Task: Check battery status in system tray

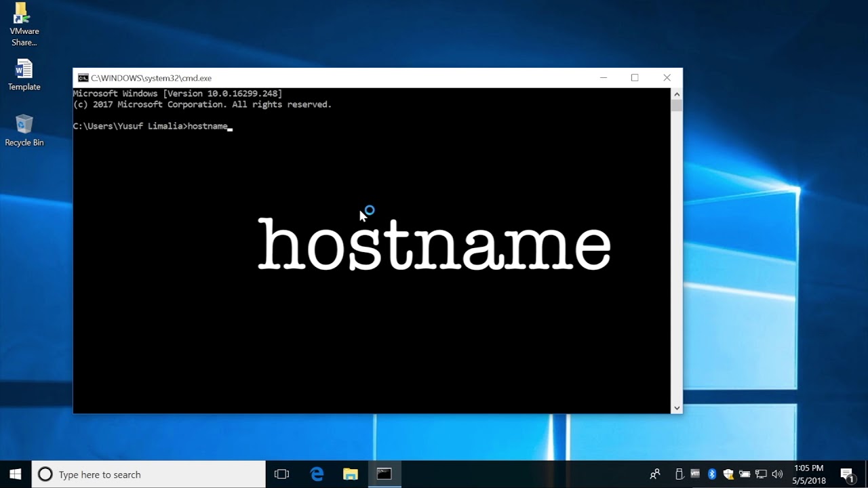Action: pos(745,472)
